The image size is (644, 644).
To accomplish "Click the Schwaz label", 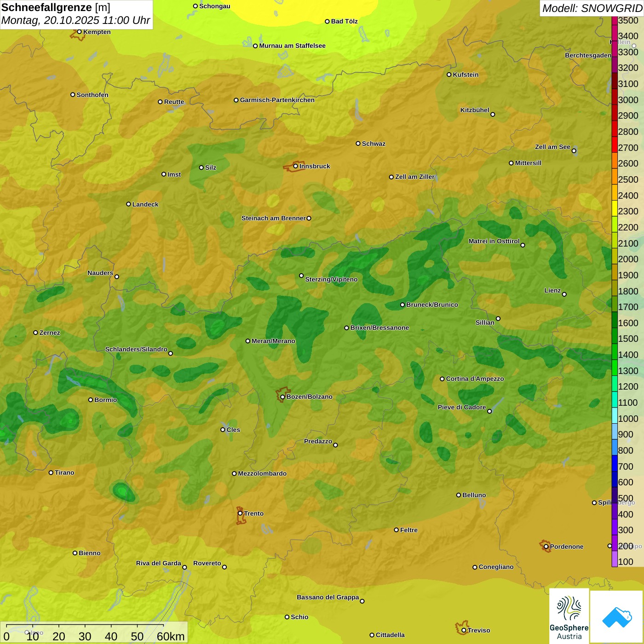I will coord(374,144).
